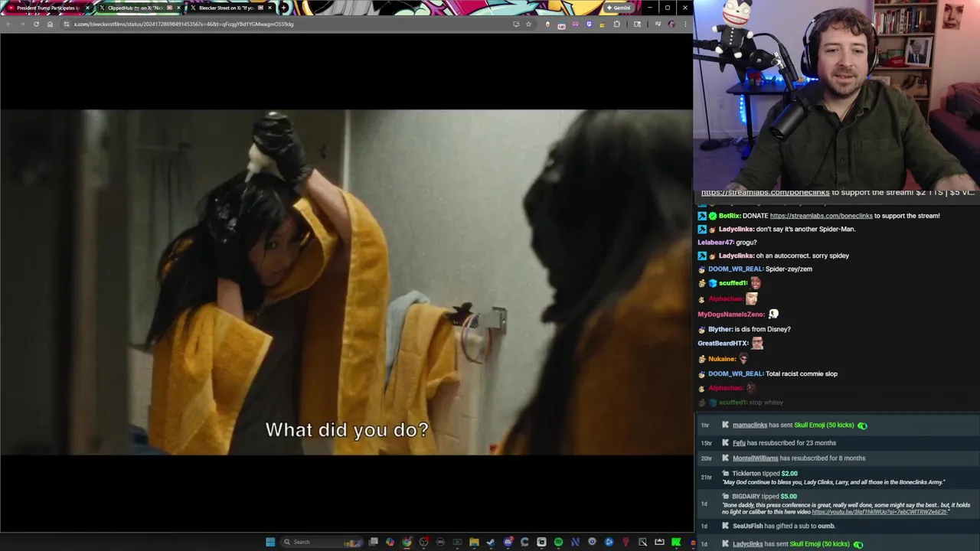This screenshot has width=980, height=551.
Task: Open Chrome from the taskbar
Action: click(407, 542)
